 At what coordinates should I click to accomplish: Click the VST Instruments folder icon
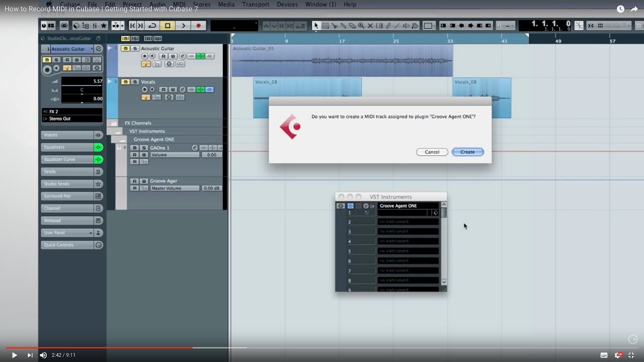pyautogui.click(x=118, y=131)
